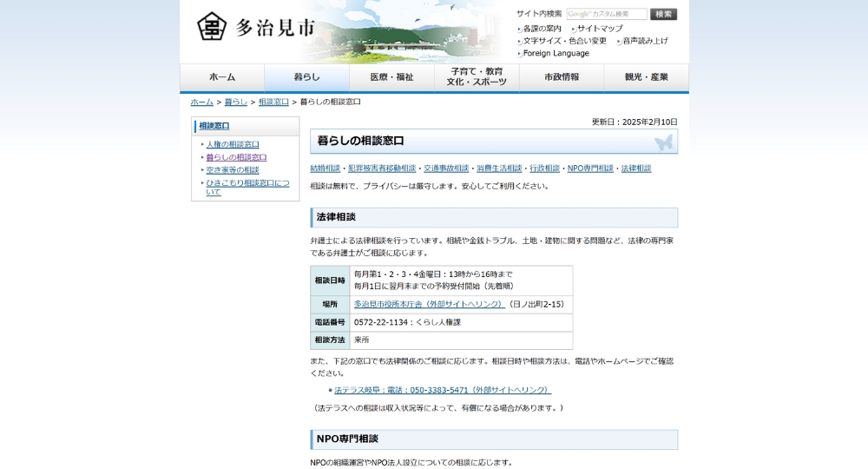Click the 相談方法 table header cell
This screenshot has width=868, height=469.
(330, 340)
